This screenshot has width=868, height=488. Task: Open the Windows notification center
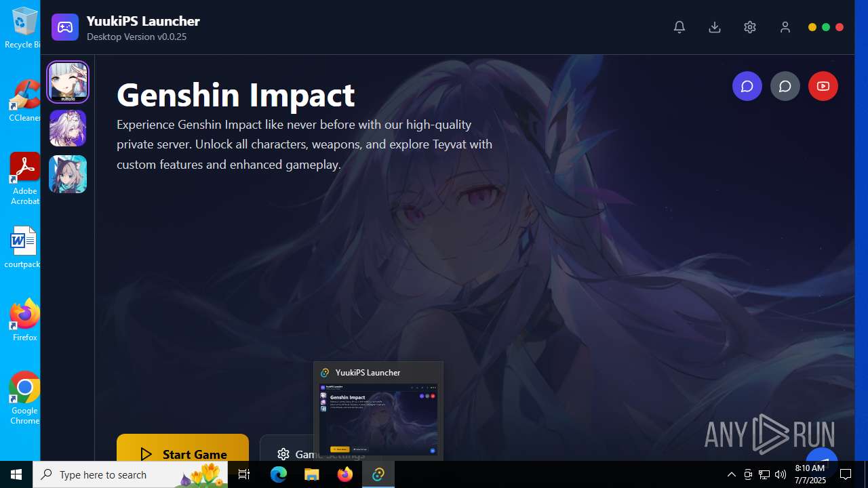pos(846,474)
